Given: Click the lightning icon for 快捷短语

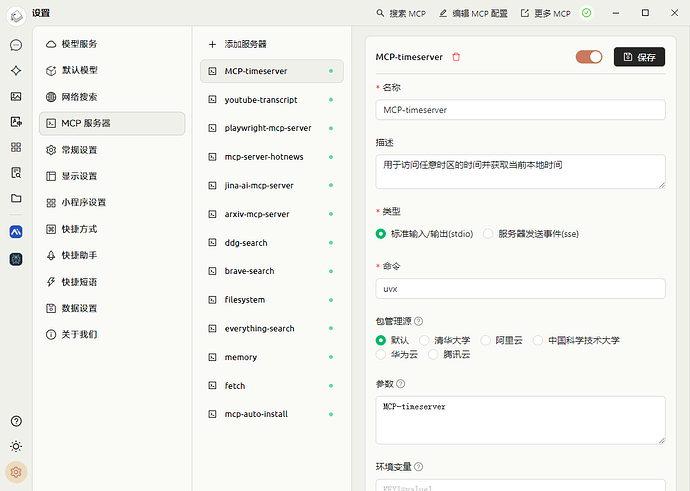Looking at the screenshot, I should [x=51, y=282].
